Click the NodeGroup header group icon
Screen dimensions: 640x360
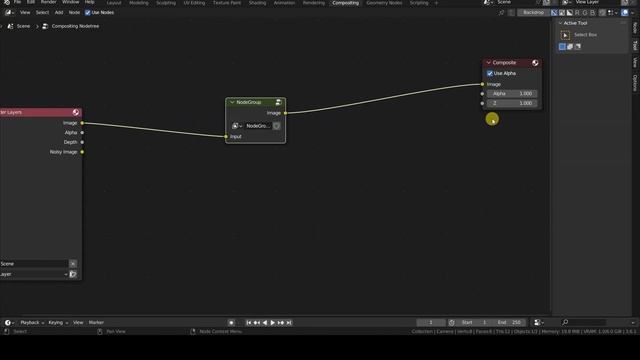(x=278, y=102)
